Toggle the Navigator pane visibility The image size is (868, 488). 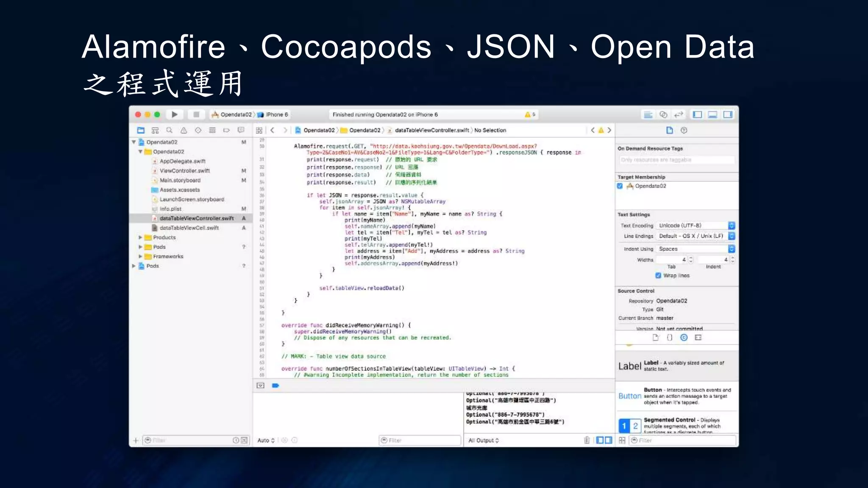click(697, 114)
